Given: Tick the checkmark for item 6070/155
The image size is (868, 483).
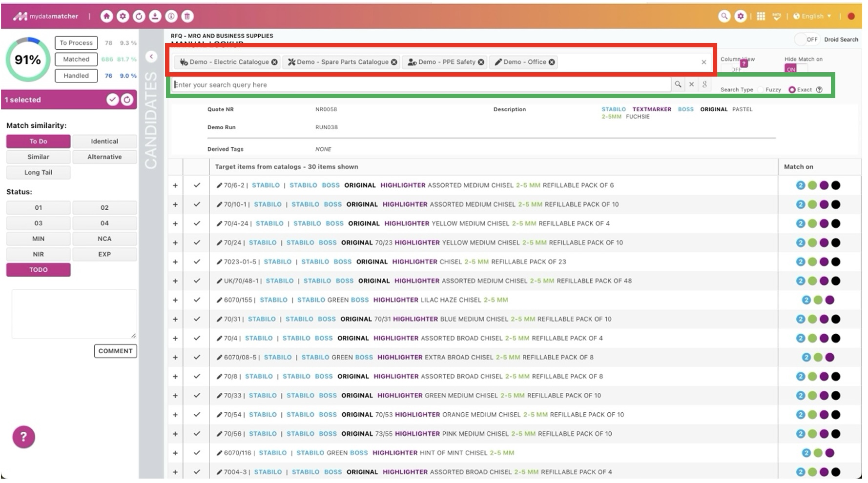Looking at the screenshot, I should [x=197, y=300].
